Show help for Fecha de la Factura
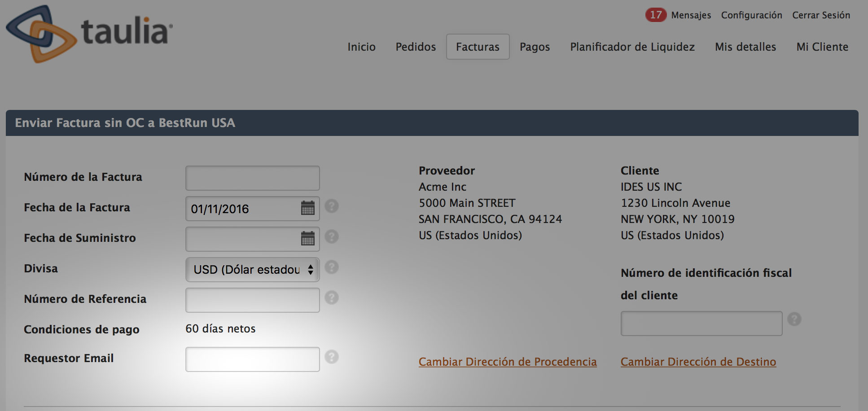The image size is (868, 411). 332,206
